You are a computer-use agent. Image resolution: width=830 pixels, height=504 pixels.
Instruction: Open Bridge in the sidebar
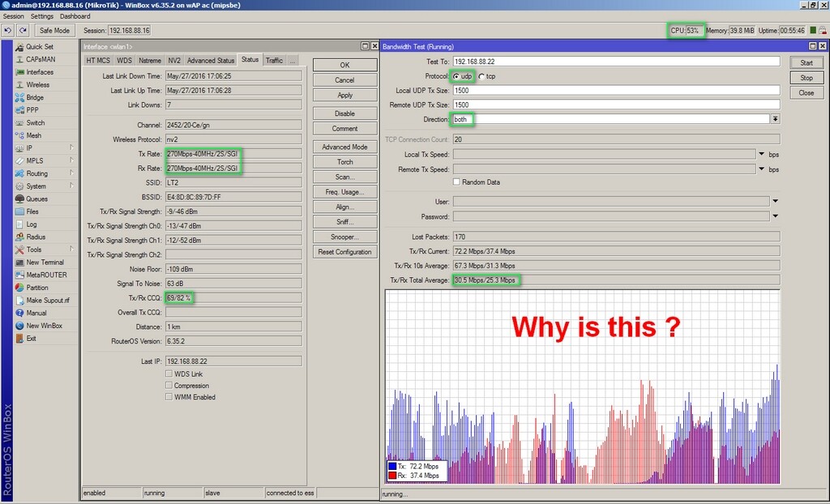click(35, 97)
